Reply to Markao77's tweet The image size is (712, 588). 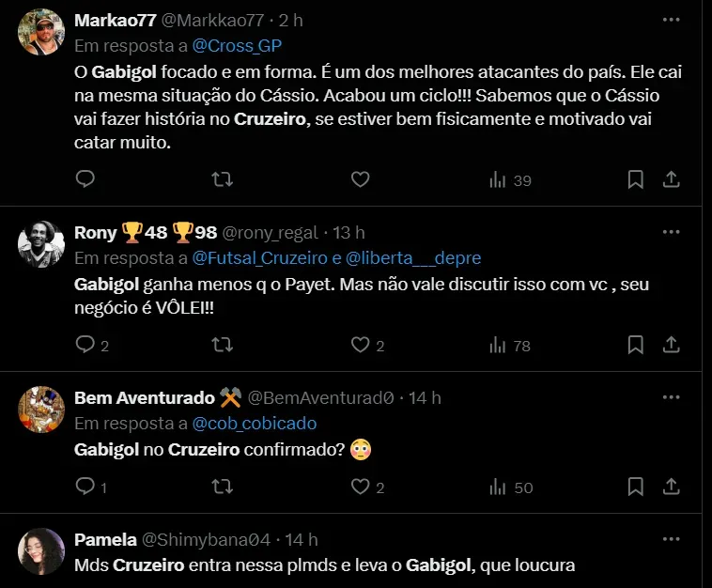point(85,179)
